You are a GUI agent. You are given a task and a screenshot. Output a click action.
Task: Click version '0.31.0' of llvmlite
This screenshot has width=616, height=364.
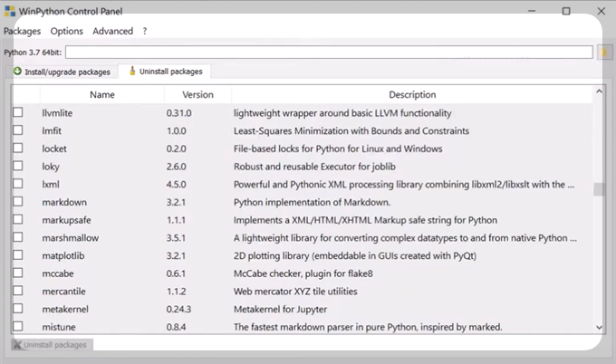(178, 113)
